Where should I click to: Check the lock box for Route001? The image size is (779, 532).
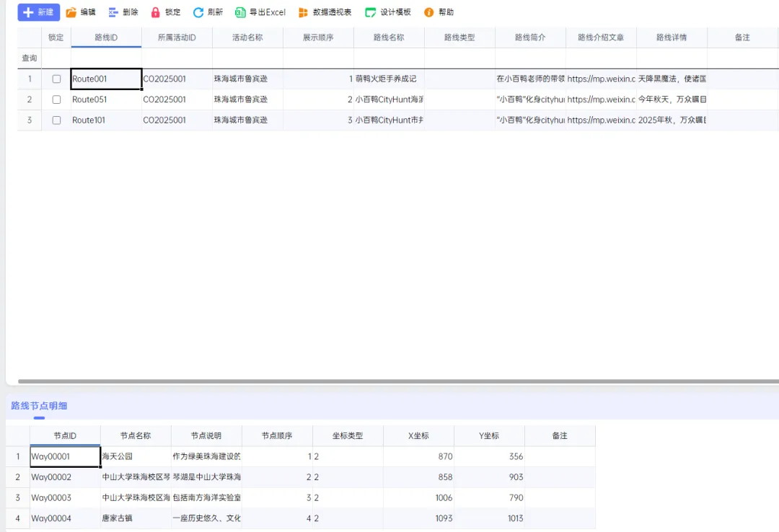click(x=56, y=79)
